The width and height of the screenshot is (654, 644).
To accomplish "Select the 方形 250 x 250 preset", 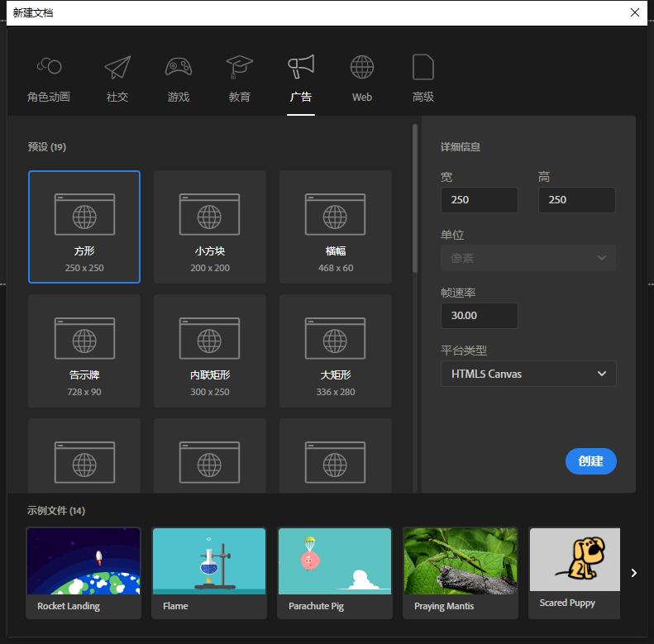I will [84, 227].
